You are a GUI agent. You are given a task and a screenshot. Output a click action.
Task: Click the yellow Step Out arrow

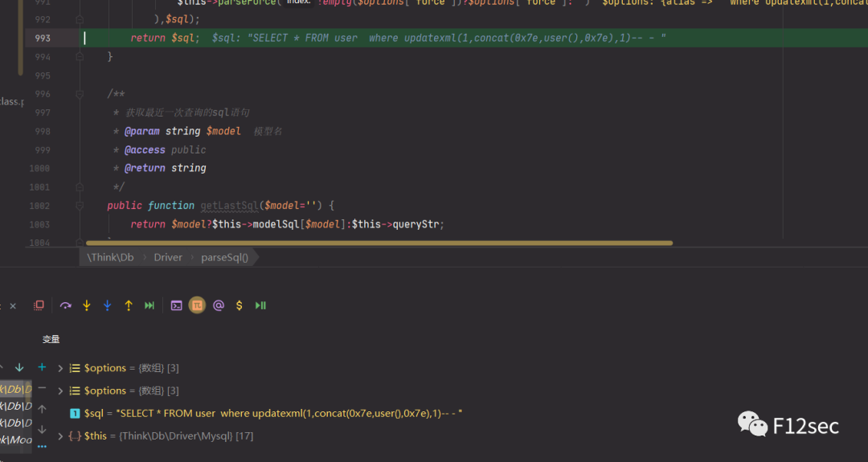click(x=129, y=305)
